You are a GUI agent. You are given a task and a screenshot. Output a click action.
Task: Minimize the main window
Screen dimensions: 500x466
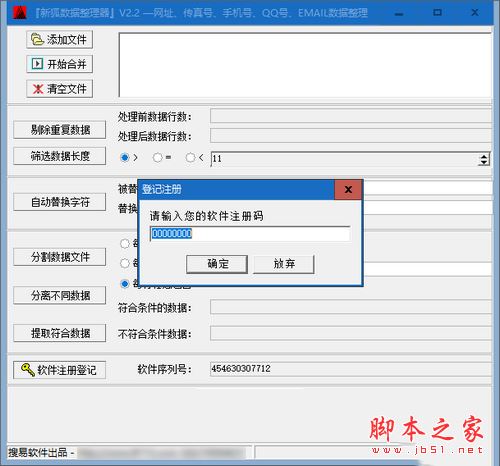399,13
